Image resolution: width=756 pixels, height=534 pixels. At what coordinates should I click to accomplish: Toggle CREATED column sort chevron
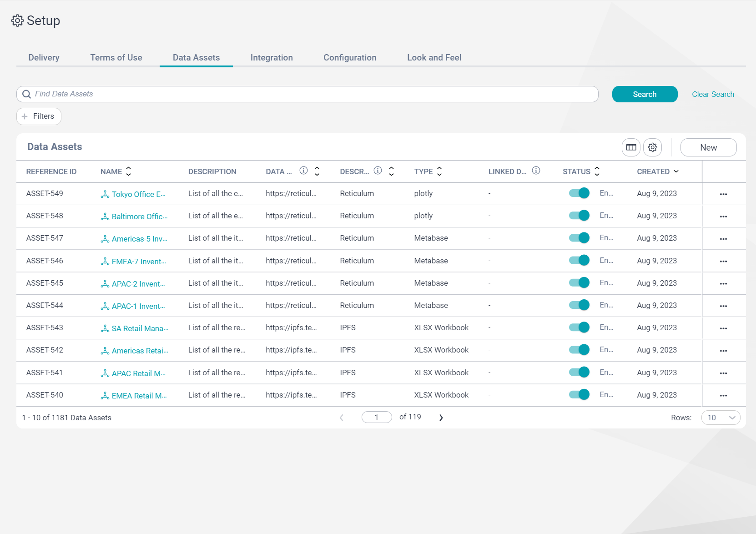click(x=676, y=171)
